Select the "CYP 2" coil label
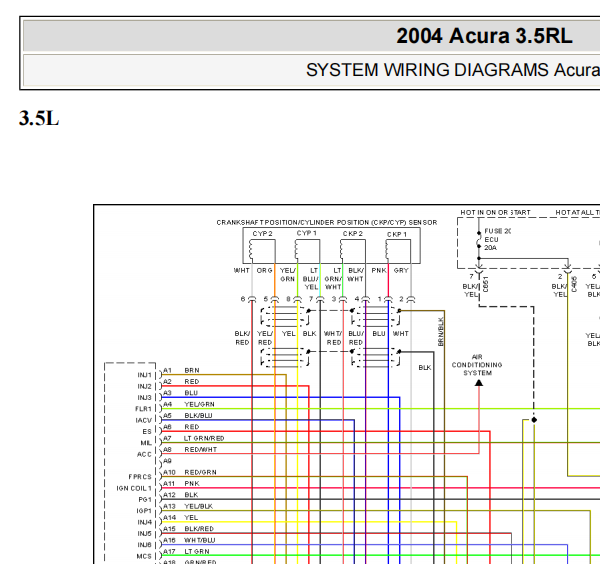Viewport: 600px width, 564px height. (262, 233)
